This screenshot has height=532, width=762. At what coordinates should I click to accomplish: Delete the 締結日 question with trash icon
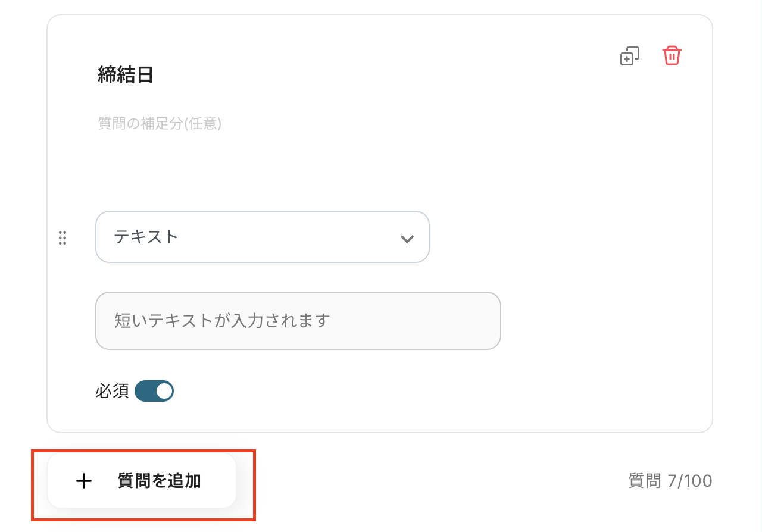pos(672,56)
